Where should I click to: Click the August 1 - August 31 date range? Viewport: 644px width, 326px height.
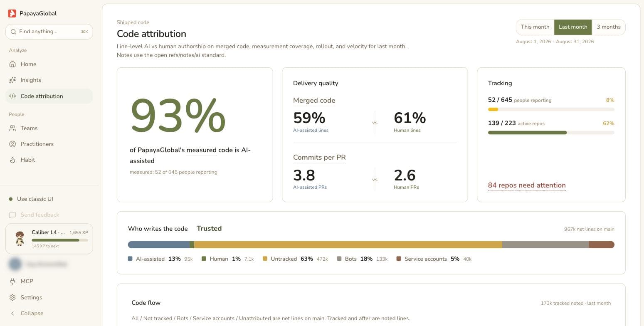pos(555,42)
